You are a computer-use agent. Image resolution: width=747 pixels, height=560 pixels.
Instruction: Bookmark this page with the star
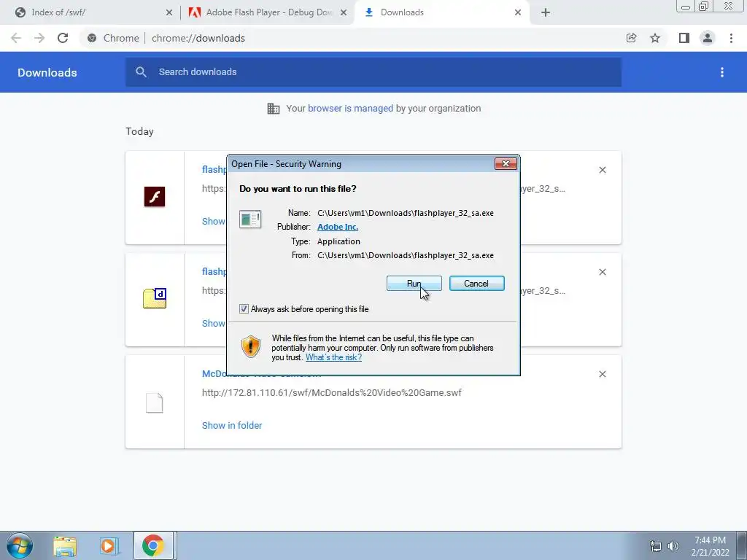655,38
